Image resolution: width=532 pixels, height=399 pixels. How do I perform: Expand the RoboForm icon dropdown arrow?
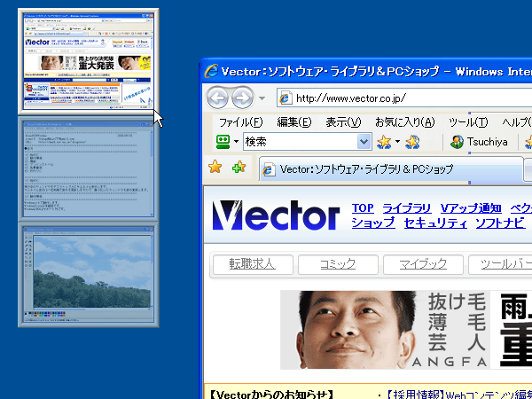[x=236, y=142]
